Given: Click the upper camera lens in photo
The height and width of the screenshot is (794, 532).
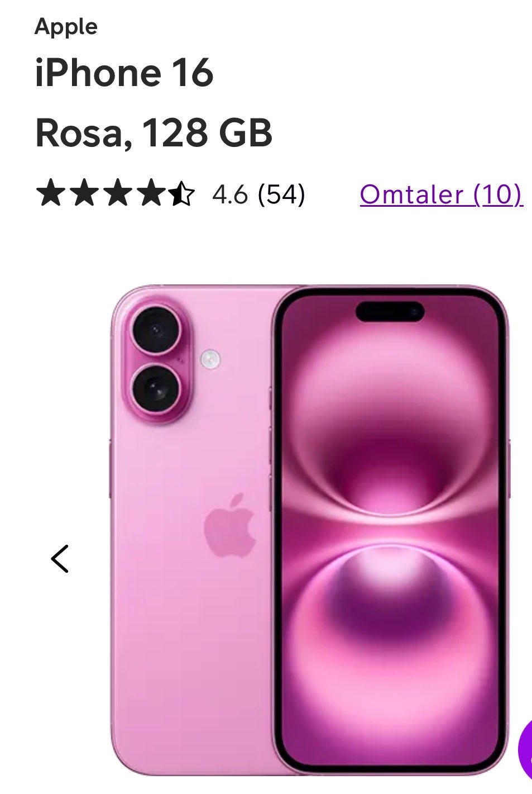Looking at the screenshot, I should (x=156, y=330).
